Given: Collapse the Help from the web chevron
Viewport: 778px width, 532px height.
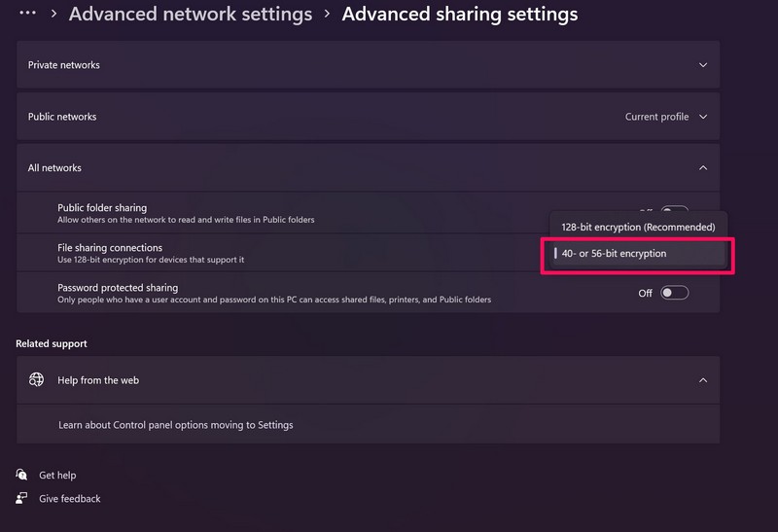Looking at the screenshot, I should point(703,380).
